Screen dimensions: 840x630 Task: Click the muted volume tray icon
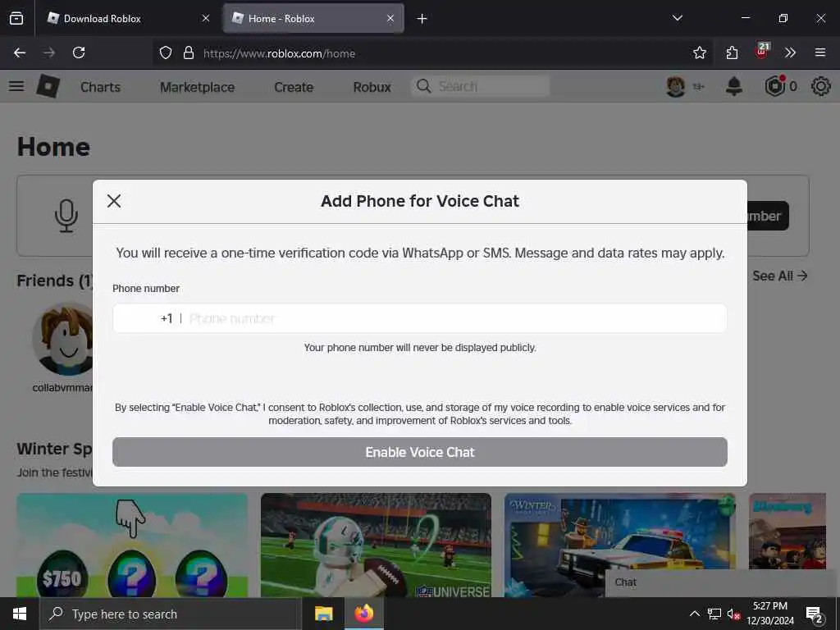[734, 614]
